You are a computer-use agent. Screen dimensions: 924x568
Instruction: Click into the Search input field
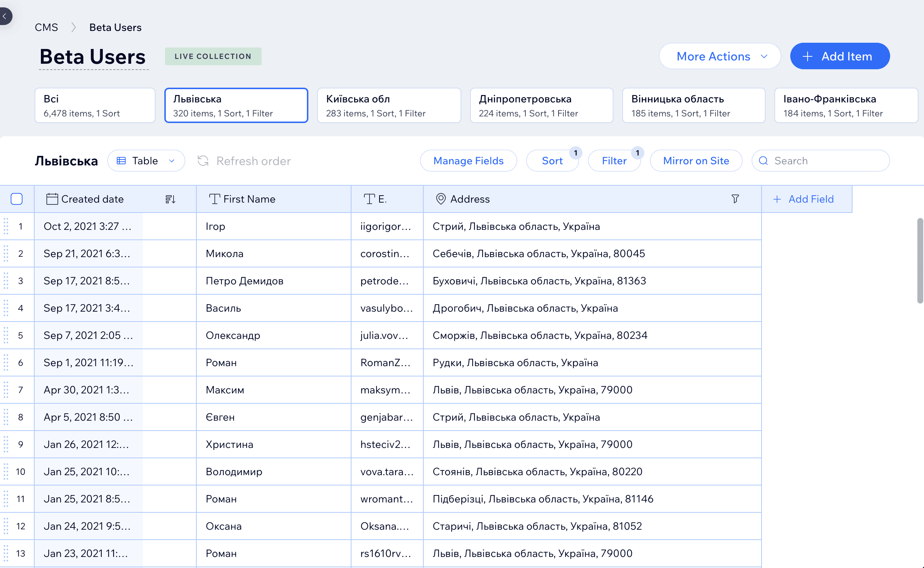pos(826,161)
